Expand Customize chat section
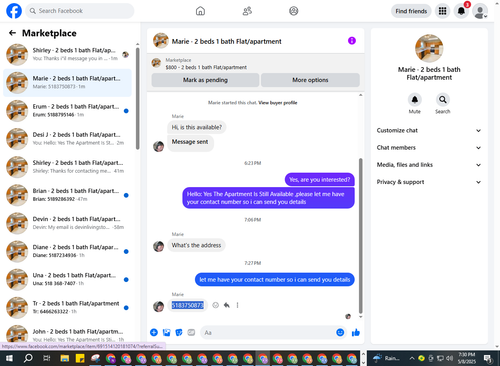The height and width of the screenshot is (366, 500). (429, 130)
